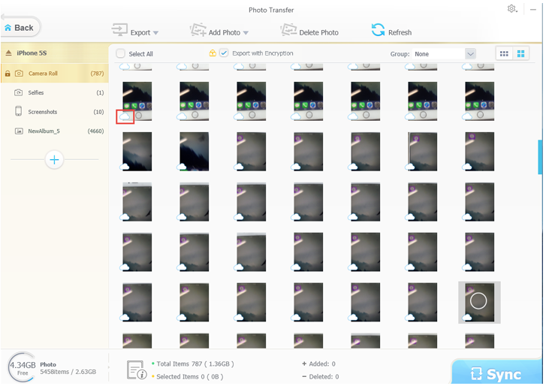The height and width of the screenshot is (392, 546).
Task: Click the Add Photo icon
Action: (198, 29)
